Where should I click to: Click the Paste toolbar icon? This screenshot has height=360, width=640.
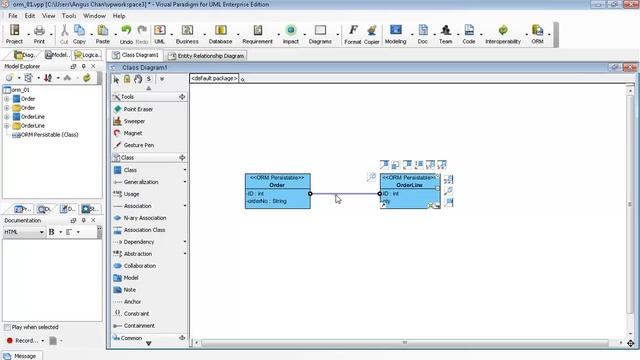pos(102,34)
